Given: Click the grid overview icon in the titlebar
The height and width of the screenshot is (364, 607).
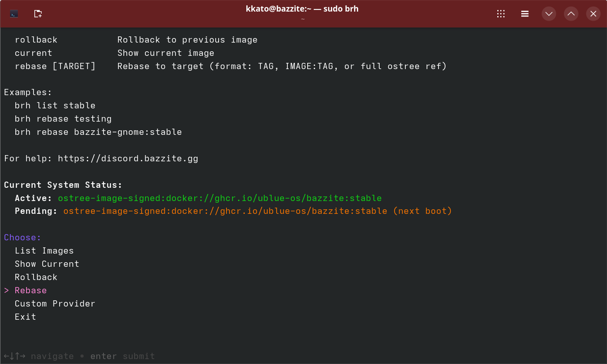Looking at the screenshot, I should click(x=501, y=14).
